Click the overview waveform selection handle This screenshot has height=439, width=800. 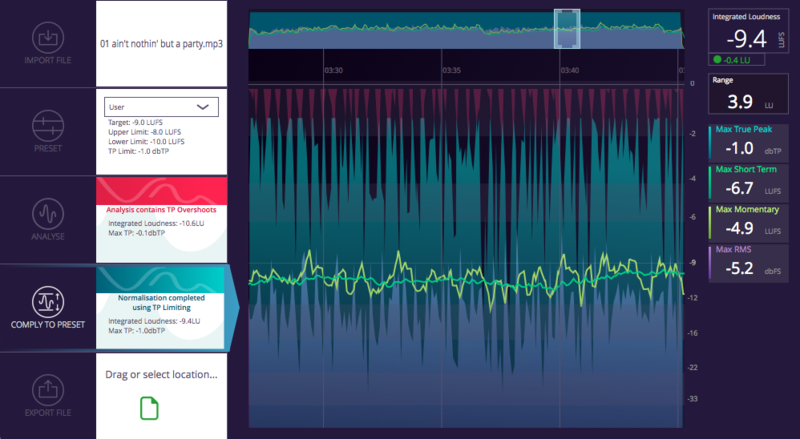pos(567,28)
